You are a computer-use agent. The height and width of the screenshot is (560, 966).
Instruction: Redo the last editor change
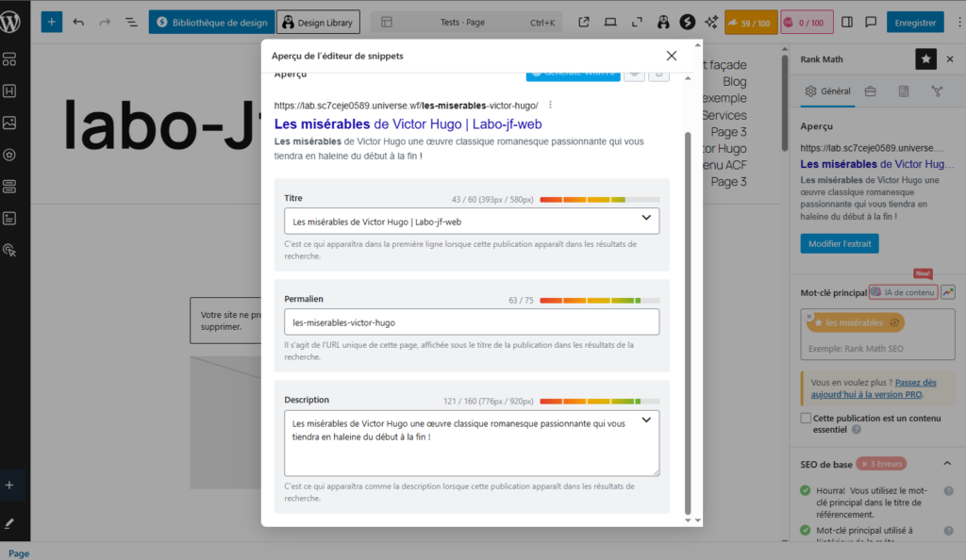coord(105,22)
